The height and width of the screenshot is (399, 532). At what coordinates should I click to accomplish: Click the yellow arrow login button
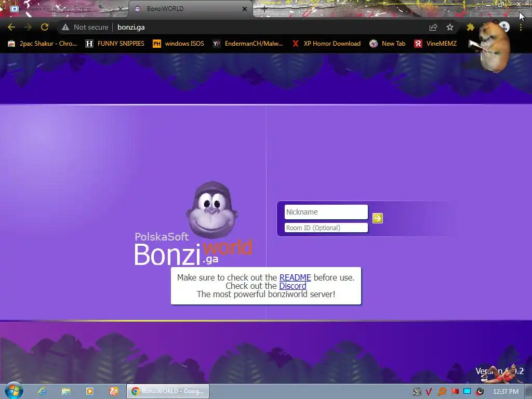377,218
